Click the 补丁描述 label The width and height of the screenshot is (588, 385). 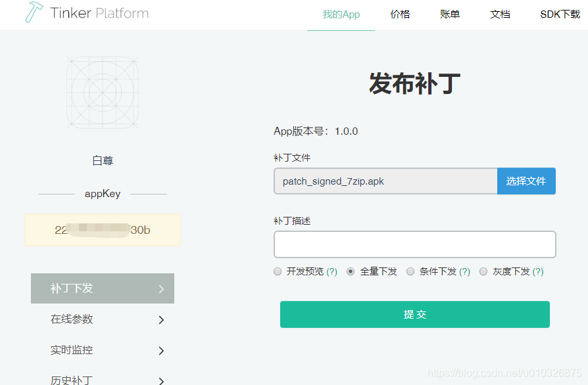[x=292, y=221]
